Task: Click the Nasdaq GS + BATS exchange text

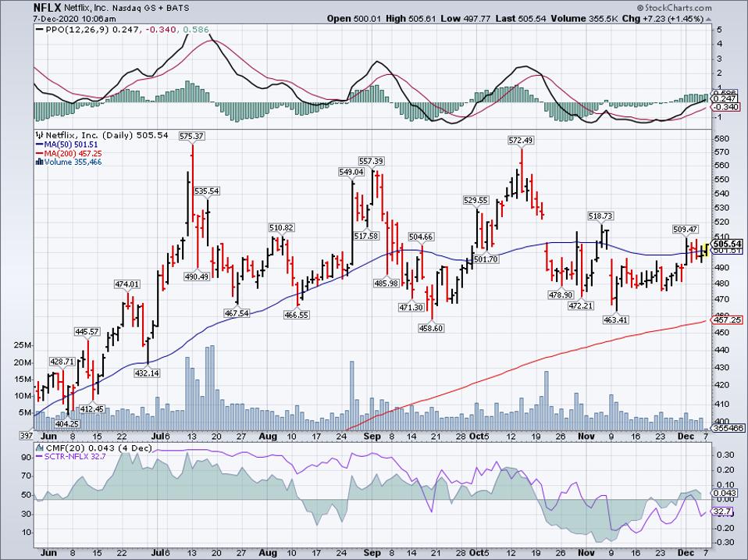Action: [151, 8]
